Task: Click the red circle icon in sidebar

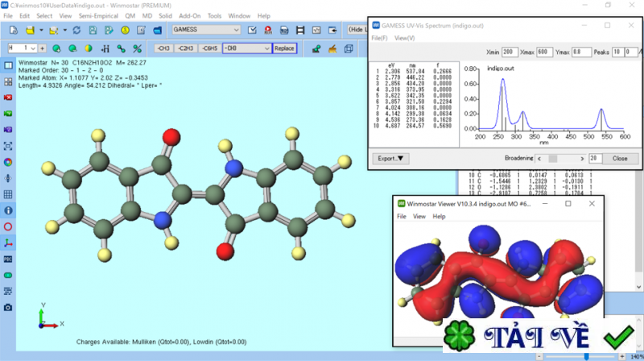Action: (7, 226)
